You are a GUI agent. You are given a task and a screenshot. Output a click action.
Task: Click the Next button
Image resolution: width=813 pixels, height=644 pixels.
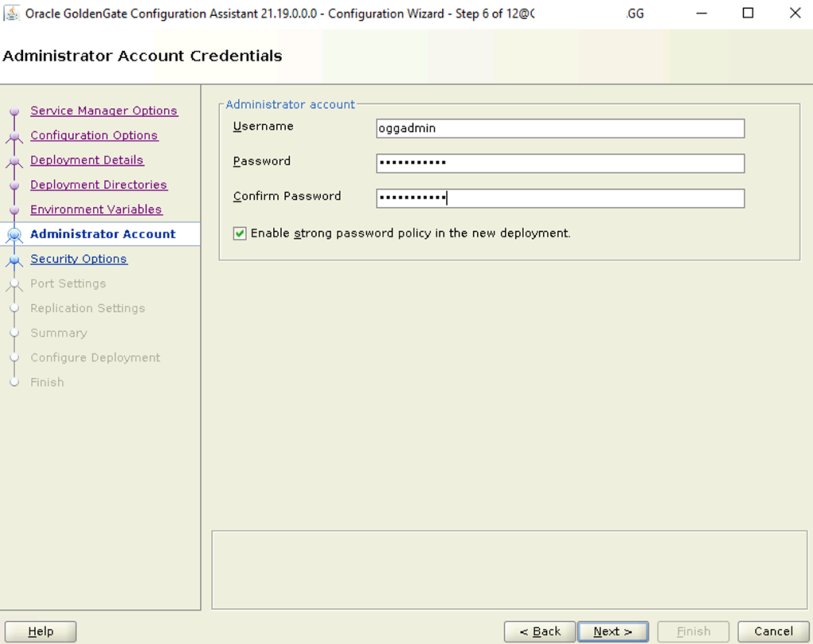[613, 631]
